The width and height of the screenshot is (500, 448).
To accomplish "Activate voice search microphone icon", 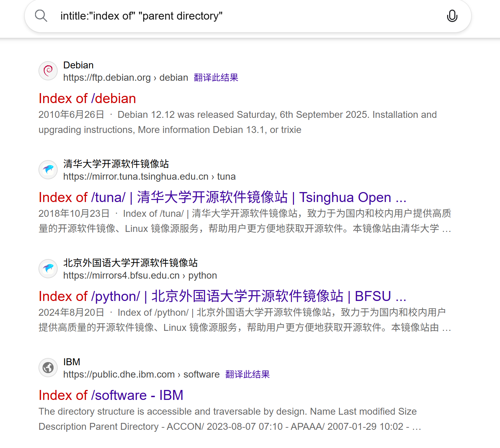I will click(x=452, y=16).
